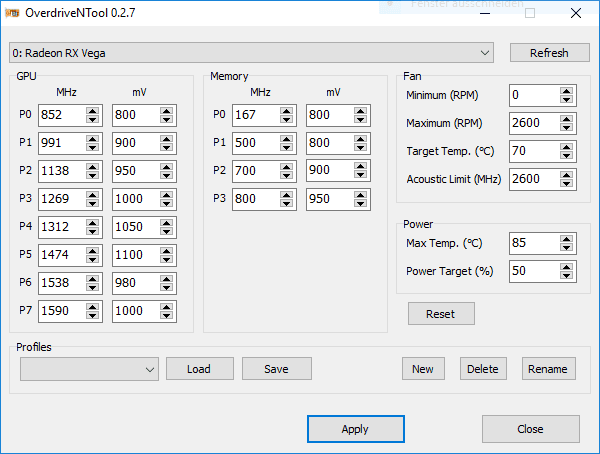Screen dimensions: 600x454
Task: Decrease GPU P7 mV with down arrow
Action: pos(166,315)
